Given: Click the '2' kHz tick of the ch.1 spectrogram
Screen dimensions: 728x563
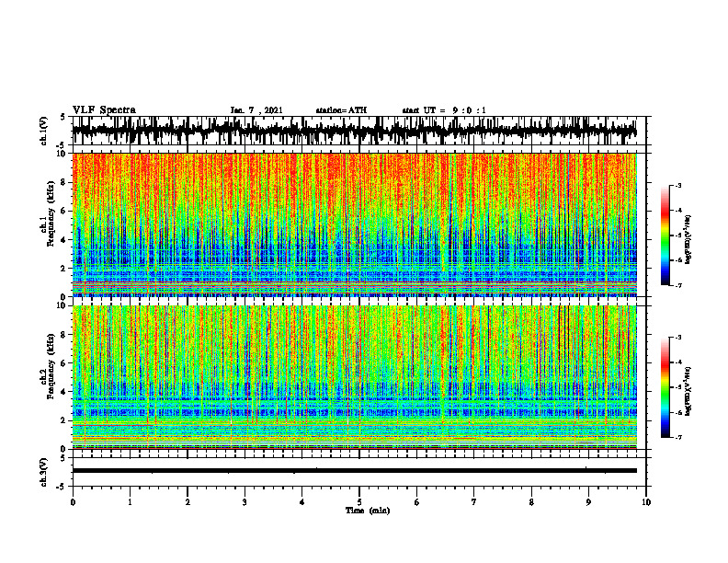Looking at the screenshot, I should pos(64,268).
